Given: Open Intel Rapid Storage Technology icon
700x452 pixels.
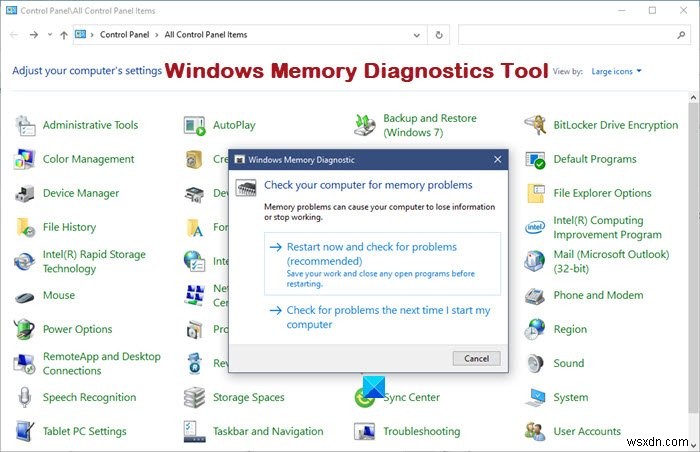Looking at the screenshot, I should click(25, 261).
